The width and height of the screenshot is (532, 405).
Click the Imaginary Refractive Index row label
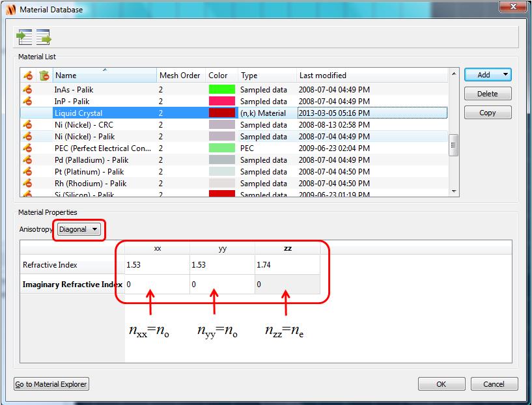(72, 285)
